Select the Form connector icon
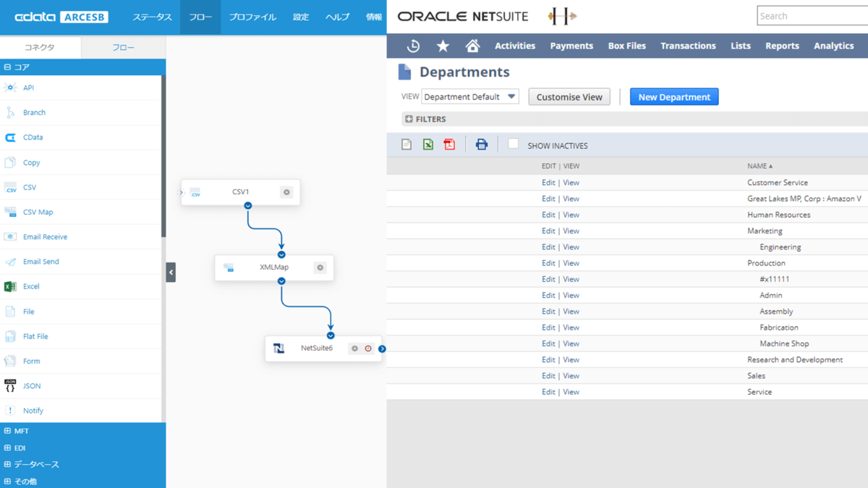Screen dimensions: 868x488 point(10,361)
